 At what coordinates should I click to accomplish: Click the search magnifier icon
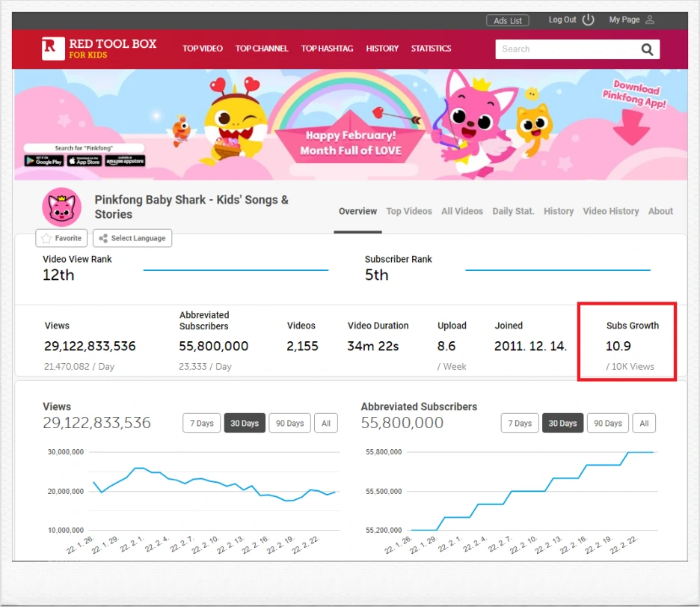647,49
